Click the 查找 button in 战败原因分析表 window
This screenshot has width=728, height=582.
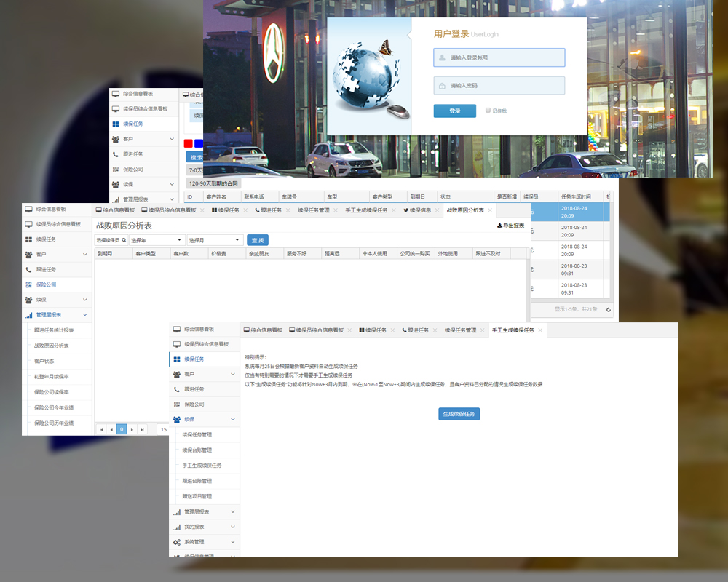(x=258, y=240)
